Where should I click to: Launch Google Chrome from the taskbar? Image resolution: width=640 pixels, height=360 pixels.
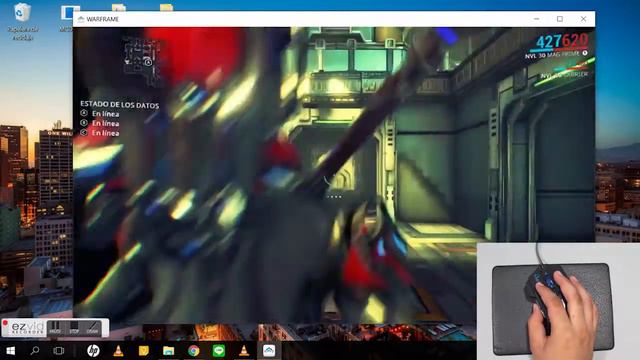[x=194, y=351]
